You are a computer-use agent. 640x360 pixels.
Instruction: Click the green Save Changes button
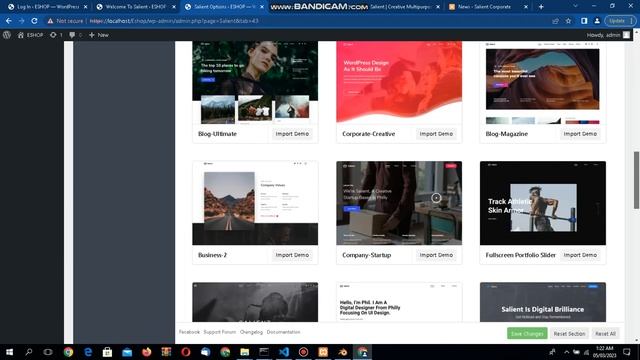(x=527, y=333)
